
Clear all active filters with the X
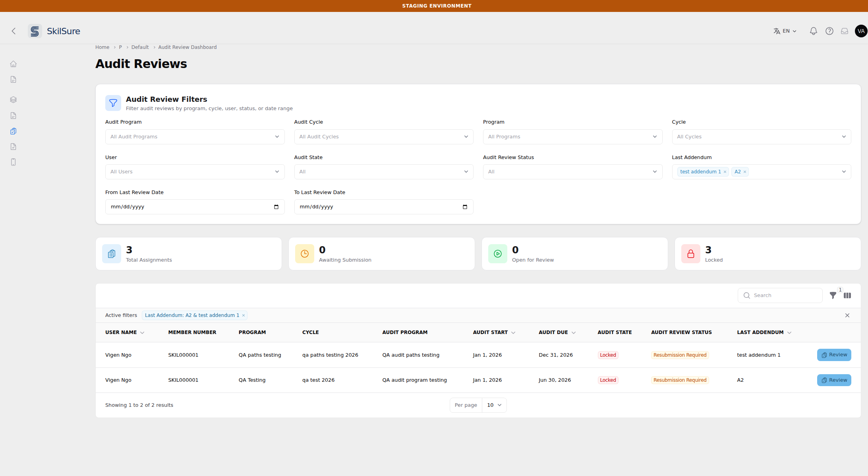coord(847,315)
